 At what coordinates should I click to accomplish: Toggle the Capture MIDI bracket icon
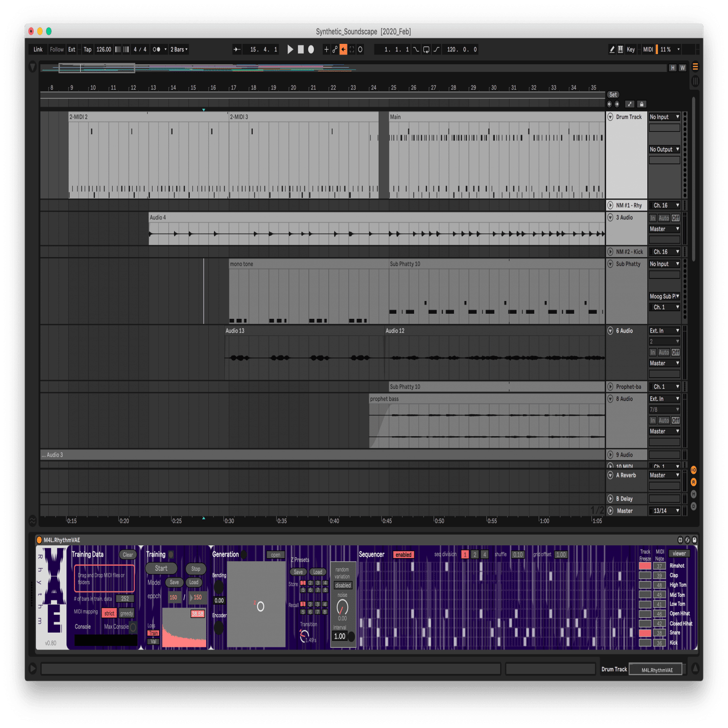coord(352,49)
